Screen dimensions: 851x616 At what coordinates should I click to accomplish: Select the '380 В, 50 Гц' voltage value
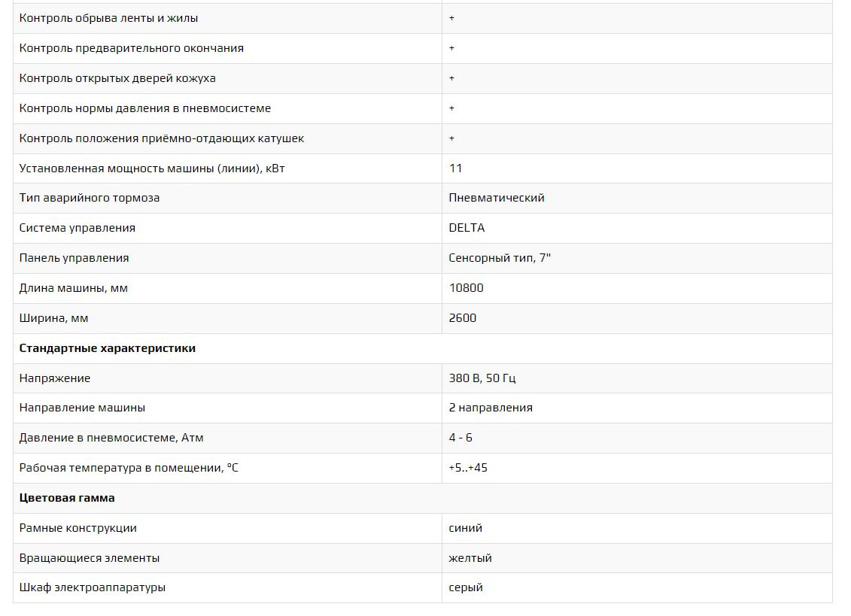tap(482, 378)
